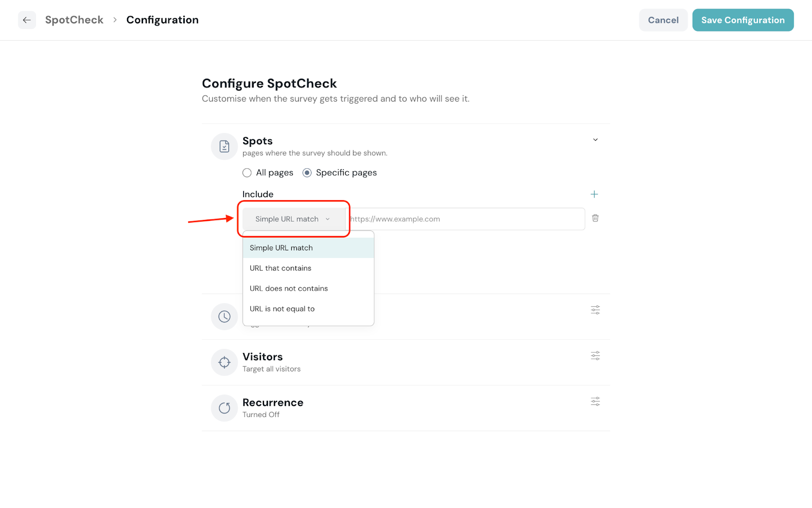Toggle the Simple URL match dropdown
The image size is (812, 508).
293,219
